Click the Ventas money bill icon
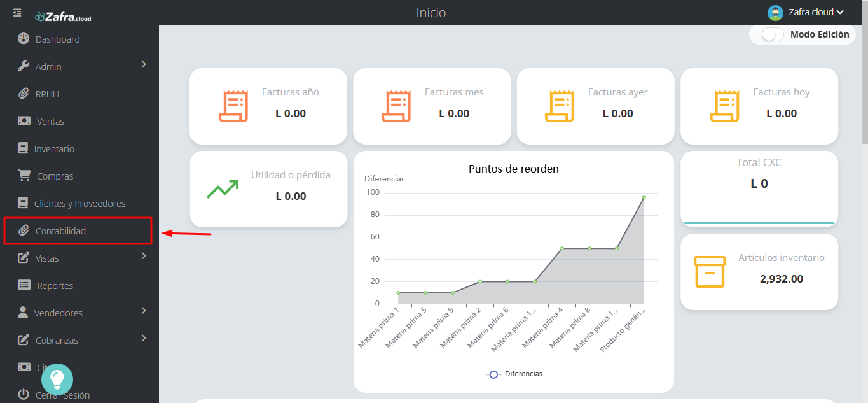The height and width of the screenshot is (403, 868). click(x=24, y=121)
